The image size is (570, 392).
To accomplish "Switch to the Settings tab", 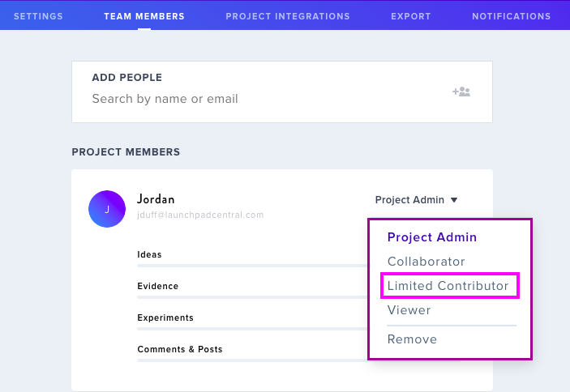I will pos(38,16).
